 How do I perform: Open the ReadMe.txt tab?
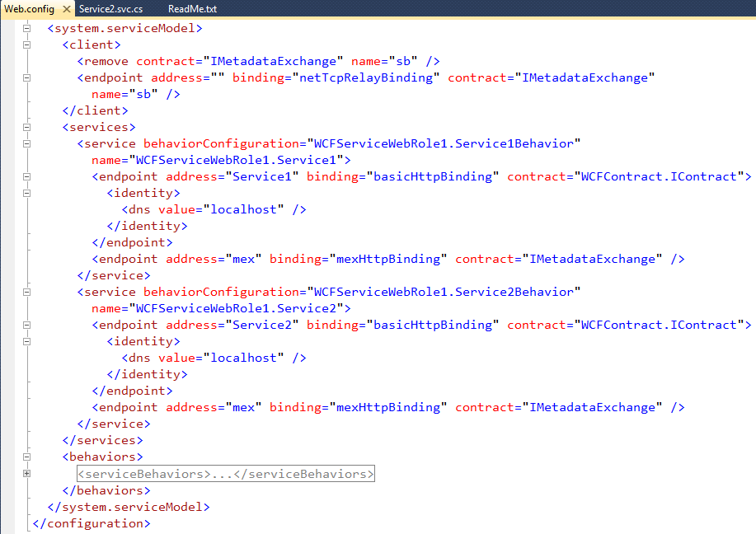(192, 9)
